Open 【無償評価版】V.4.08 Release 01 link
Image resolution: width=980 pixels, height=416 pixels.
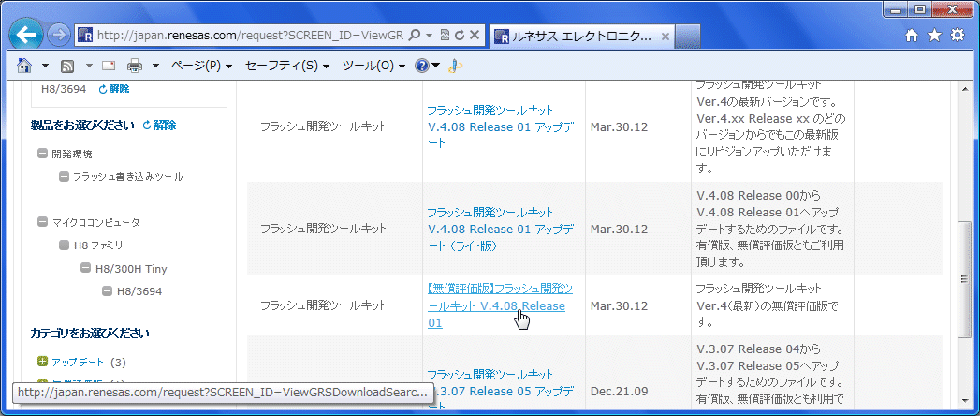(x=500, y=305)
